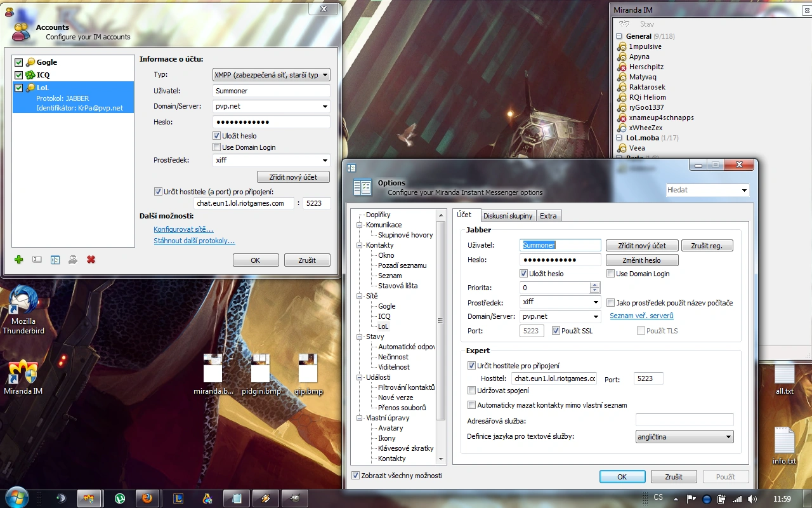Viewport: 812px width, 508px height.
Task: Enable 'Use Domain Login' in the Accounts window
Action: [x=217, y=147]
